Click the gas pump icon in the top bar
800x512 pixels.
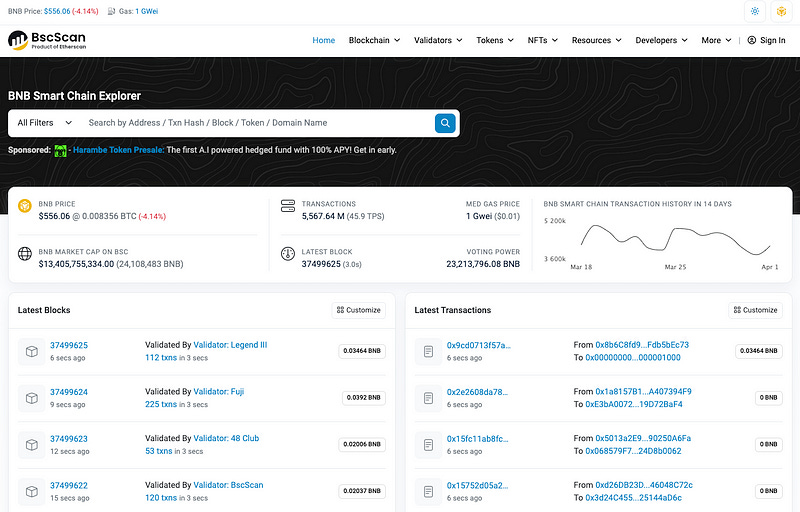click(111, 11)
